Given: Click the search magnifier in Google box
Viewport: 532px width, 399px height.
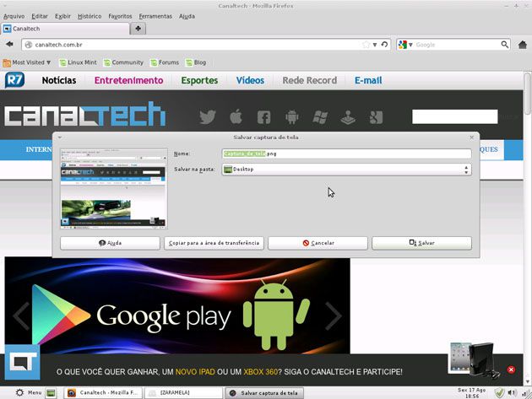Looking at the screenshot, I should tap(504, 45).
